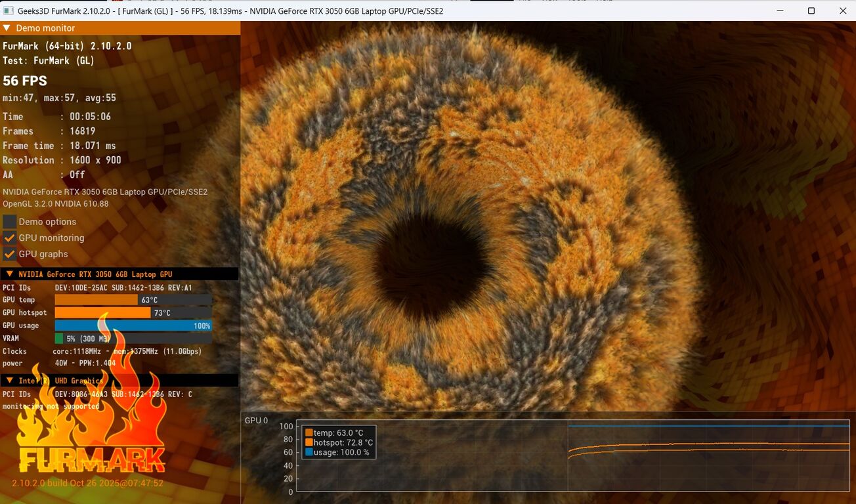Click the "FurMark (64-bit) 2.10.2.0" heading
Viewport: 856px width, 504px height.
pos(67,46)
